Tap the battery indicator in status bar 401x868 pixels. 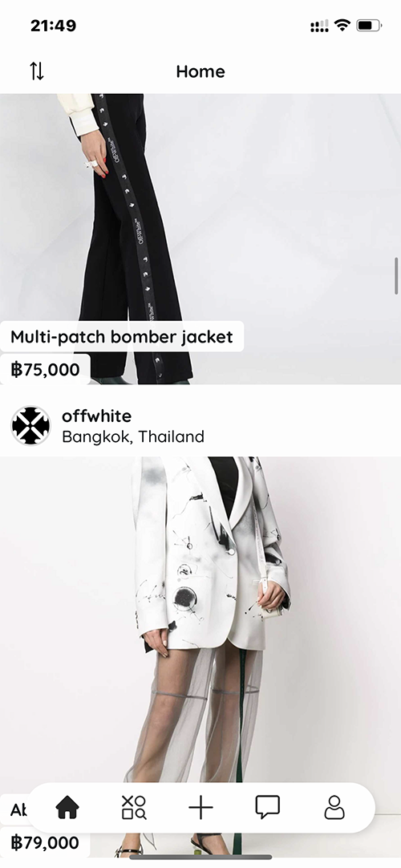369,26
